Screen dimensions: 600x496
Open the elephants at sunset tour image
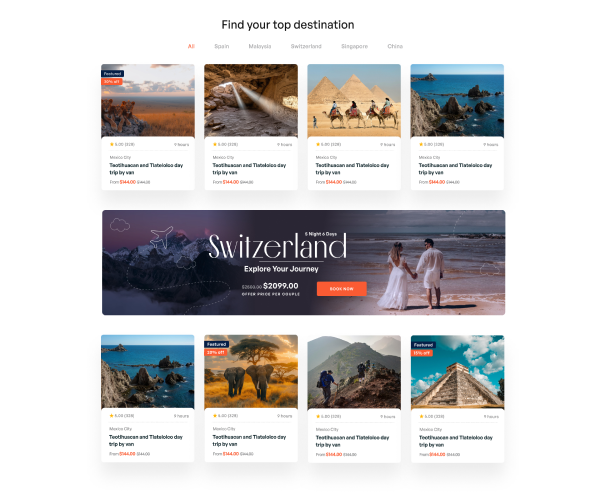[x=251, y=372]
